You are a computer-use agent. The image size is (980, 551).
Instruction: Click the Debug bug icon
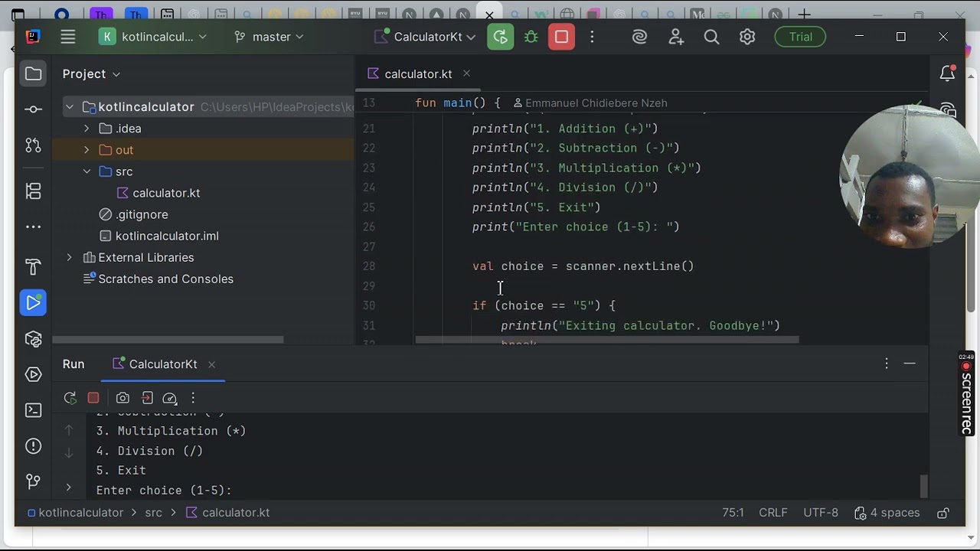pos(531,37)
